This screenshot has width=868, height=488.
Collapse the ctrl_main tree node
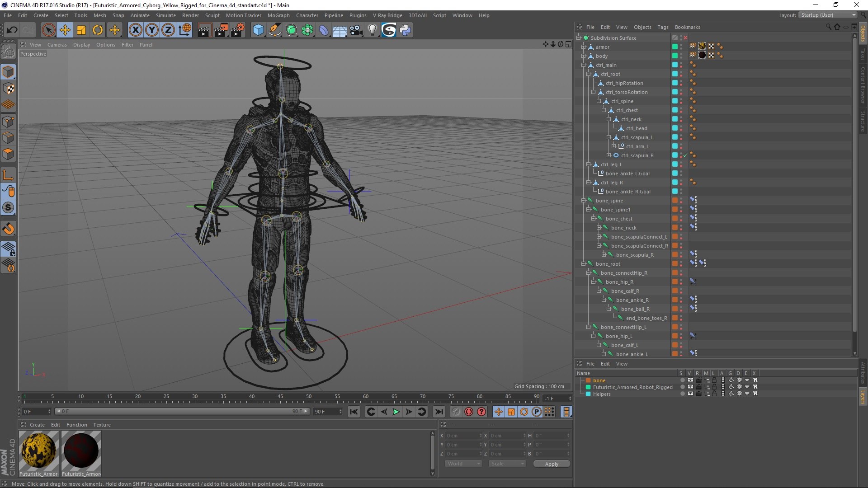click(x=584, y=65)
